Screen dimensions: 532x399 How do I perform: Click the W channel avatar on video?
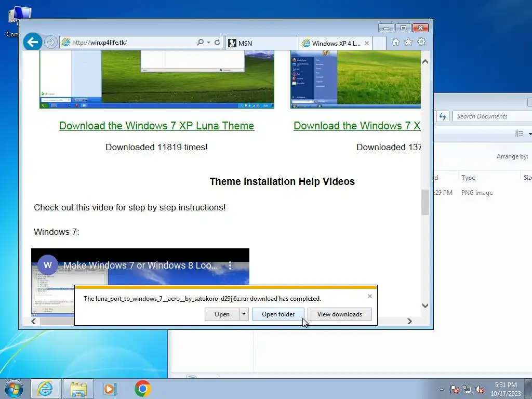(x=47, y=265)
